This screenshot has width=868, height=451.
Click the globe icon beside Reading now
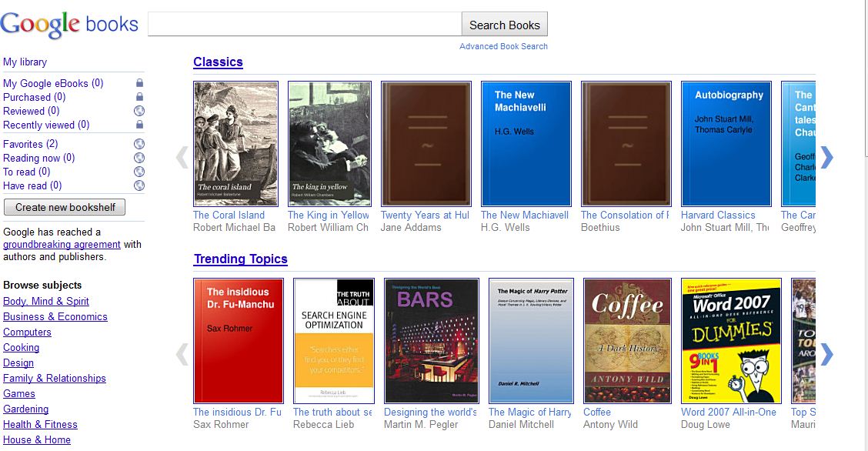coord(139,157)
